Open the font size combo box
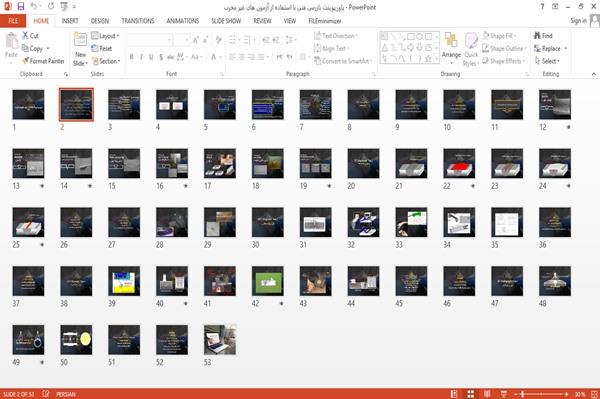This screenshot has width=600, height=399. (181, 40)
